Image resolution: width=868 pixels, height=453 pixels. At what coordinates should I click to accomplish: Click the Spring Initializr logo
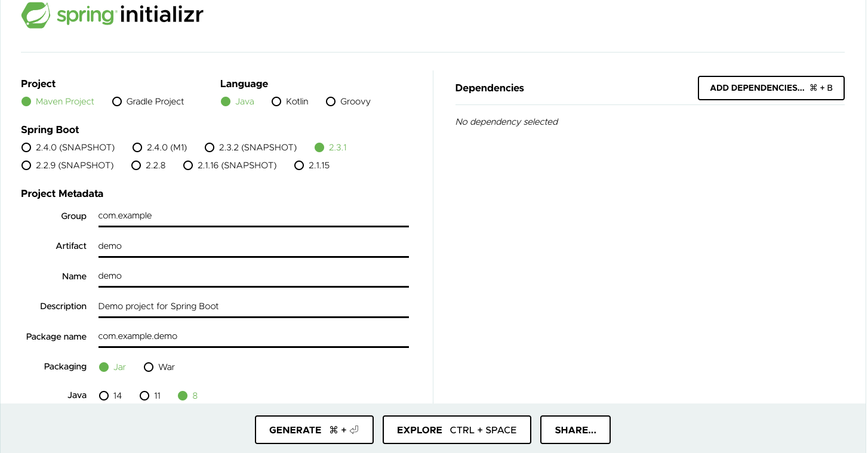112,14
